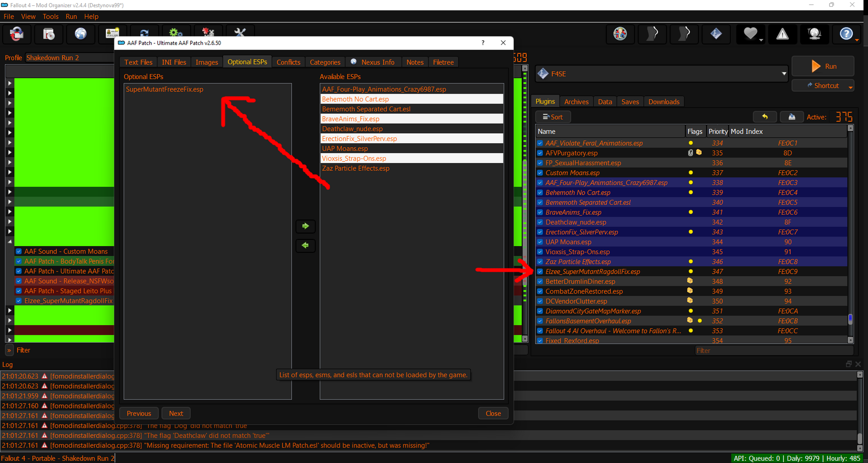Click the create backup icon beside Active
Viewport: 868px width, 463px height.
click(x=792, y=117)
